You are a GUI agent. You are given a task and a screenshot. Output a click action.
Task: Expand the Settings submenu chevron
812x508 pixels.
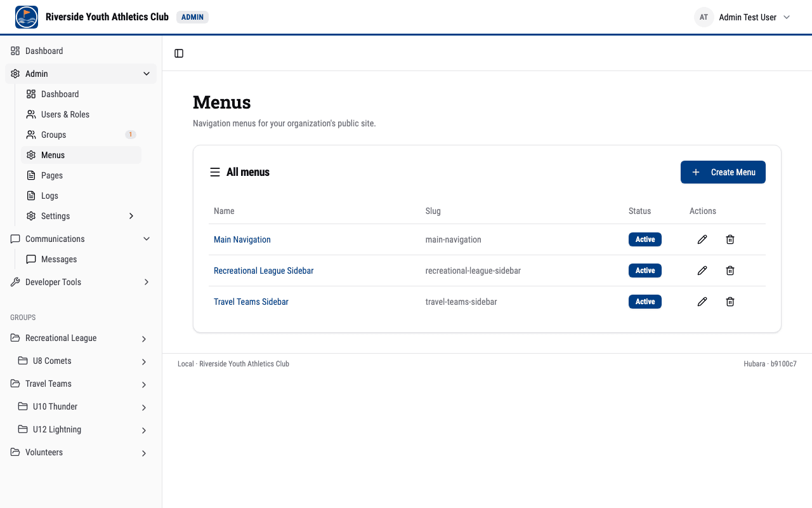[x=131, y=216]
